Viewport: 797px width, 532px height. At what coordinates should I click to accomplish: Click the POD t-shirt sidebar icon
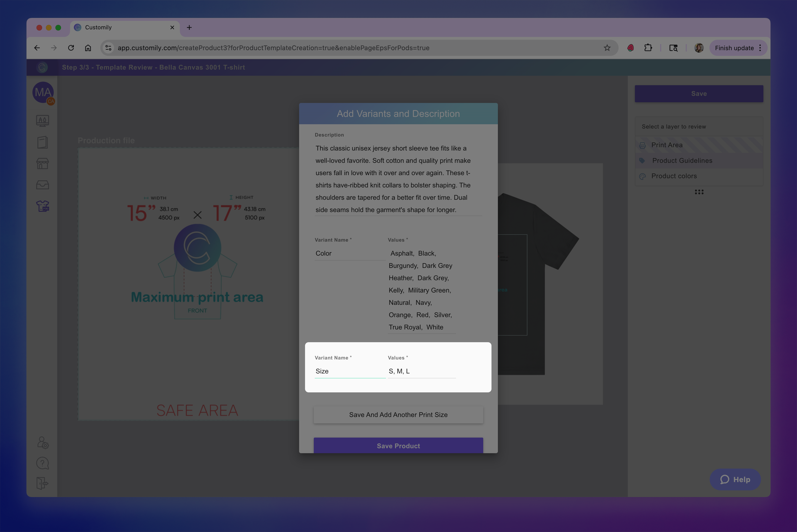tap(42, 206)
